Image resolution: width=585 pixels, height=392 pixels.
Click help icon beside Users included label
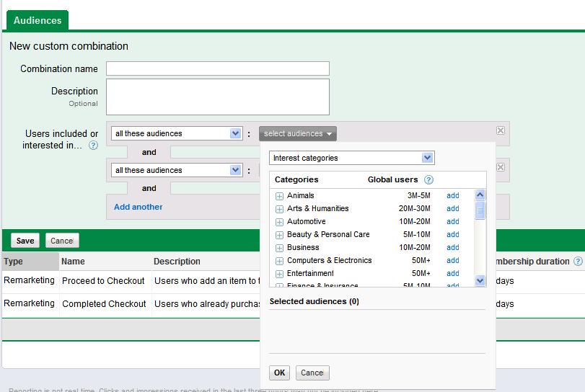(93, 146)
